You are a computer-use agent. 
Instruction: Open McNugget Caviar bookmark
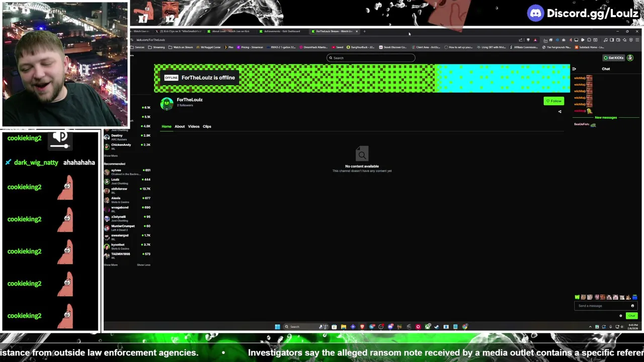(208, 47)
